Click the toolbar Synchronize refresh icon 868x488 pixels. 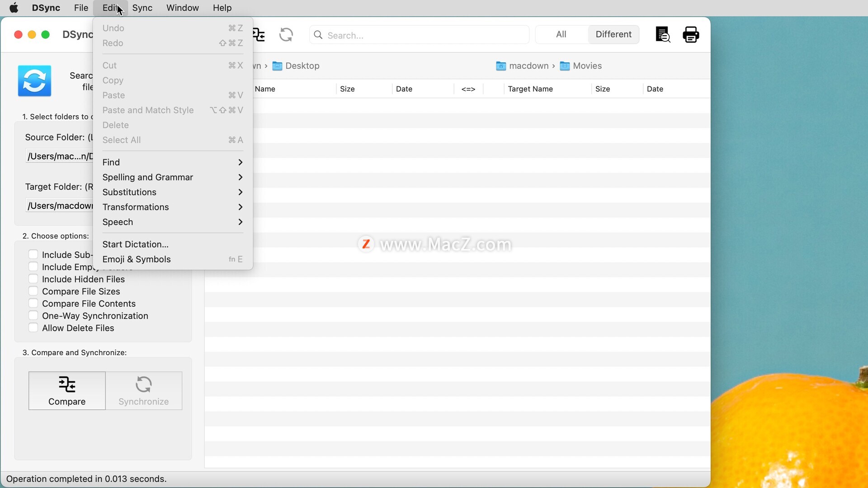[x=286, y=35]
